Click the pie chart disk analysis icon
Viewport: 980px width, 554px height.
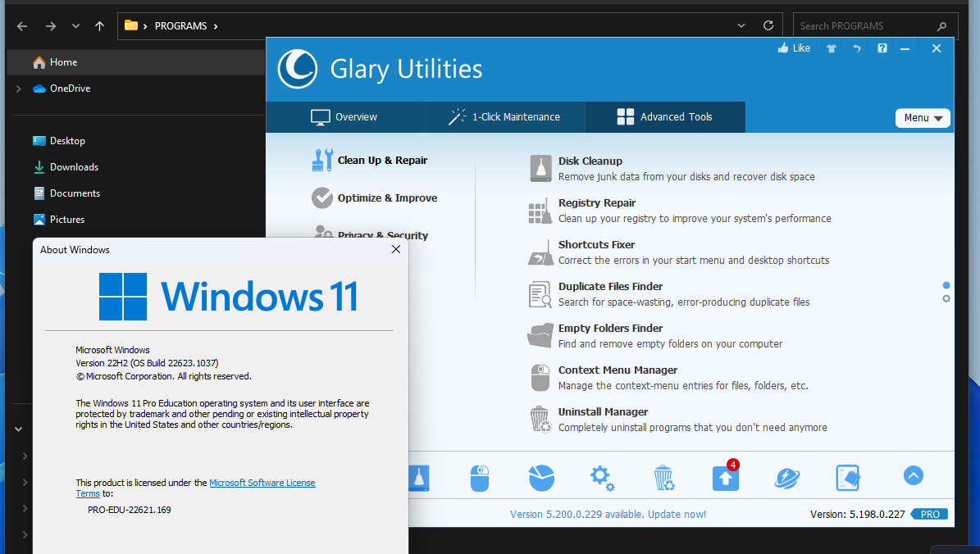[541, 479]
